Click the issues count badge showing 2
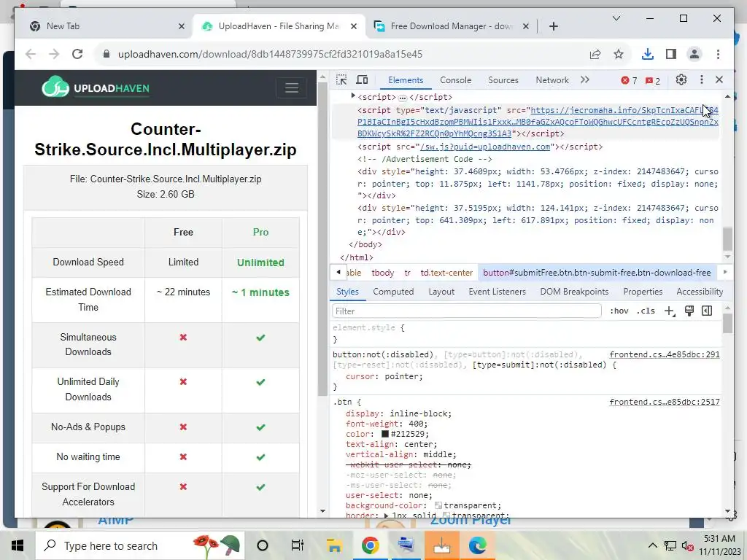 click(653, 80)
